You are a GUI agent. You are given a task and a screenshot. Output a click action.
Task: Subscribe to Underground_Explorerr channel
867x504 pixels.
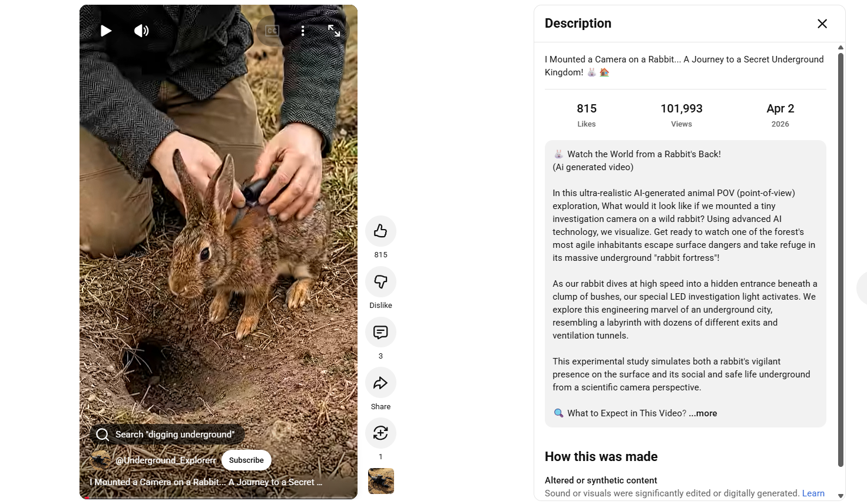tap(246, 460)
